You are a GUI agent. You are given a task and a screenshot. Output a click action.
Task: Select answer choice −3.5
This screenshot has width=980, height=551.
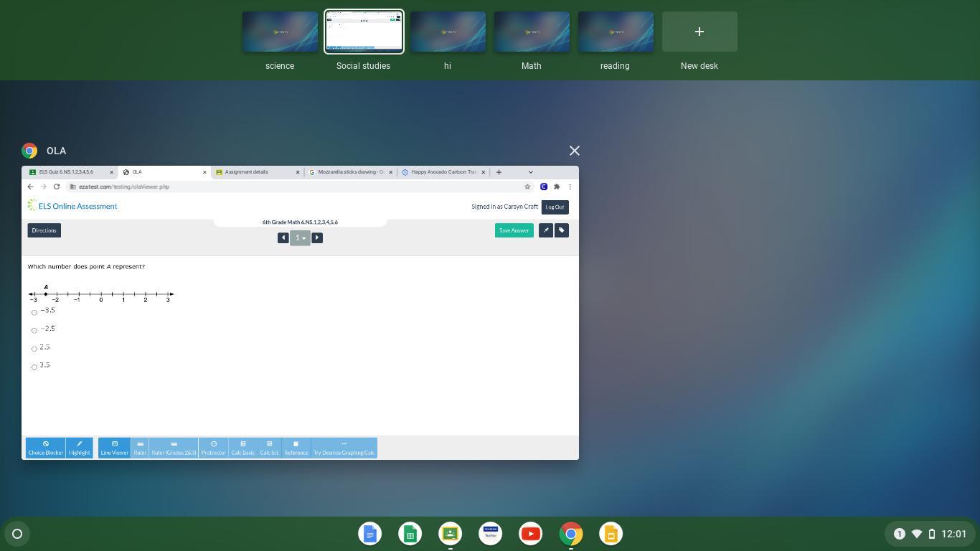click(x=34, y=312)
